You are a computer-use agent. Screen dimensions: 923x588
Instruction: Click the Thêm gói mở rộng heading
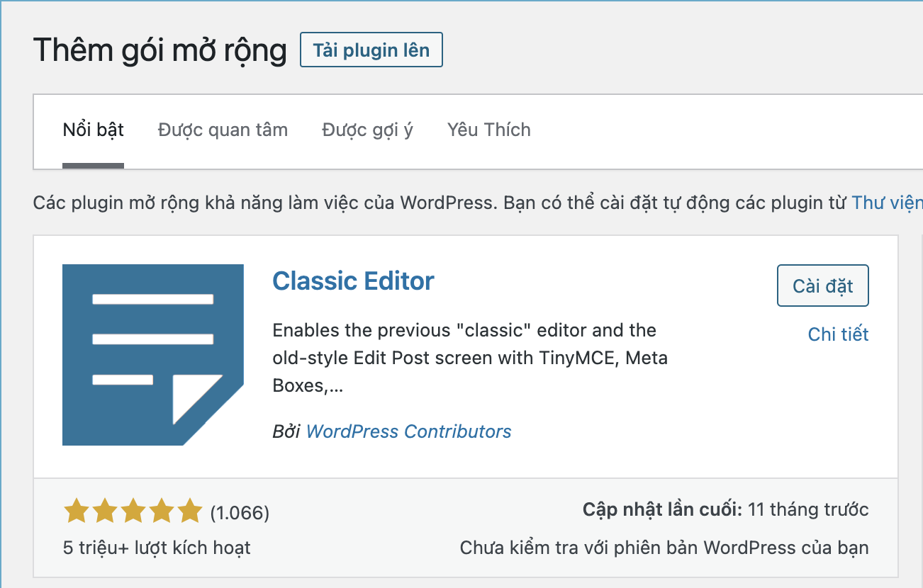click(x=160, y=51)
